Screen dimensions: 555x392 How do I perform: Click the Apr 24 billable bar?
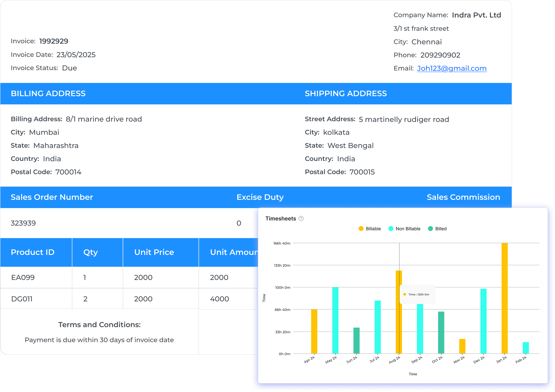pos(314,331)
